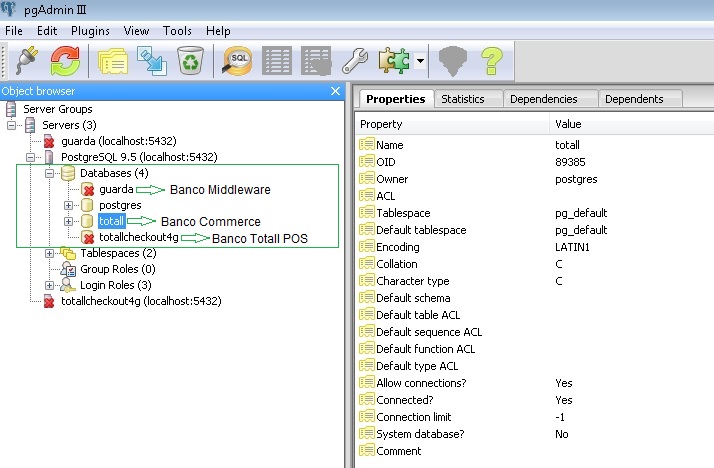
Task: Click the Default schema property icon
Action: [367, 298]
